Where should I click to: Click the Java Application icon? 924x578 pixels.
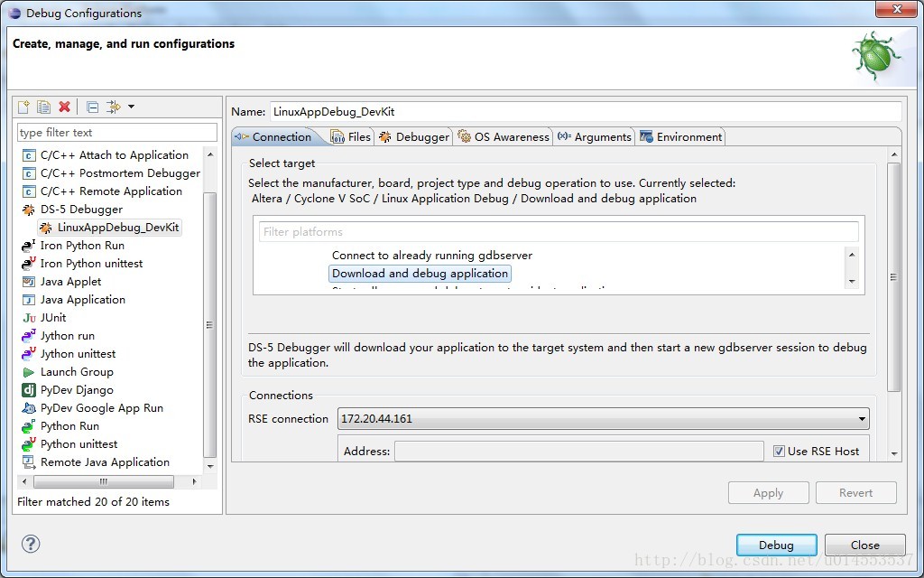point(28,300)
